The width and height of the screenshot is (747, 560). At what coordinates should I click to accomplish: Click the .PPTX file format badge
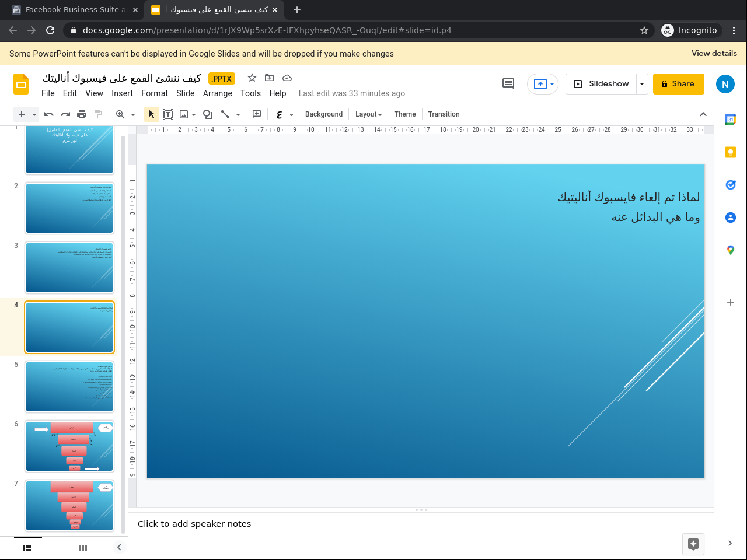[x=222, y=79]
